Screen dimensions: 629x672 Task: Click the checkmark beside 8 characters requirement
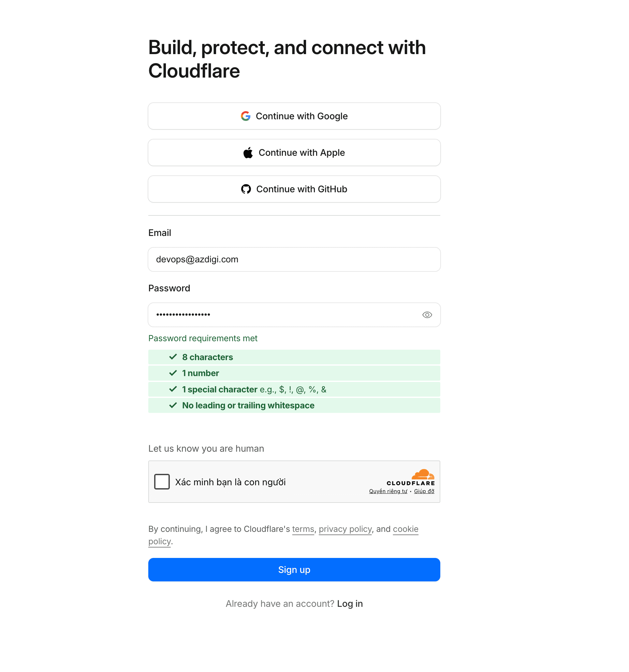[x=173, y=357]
